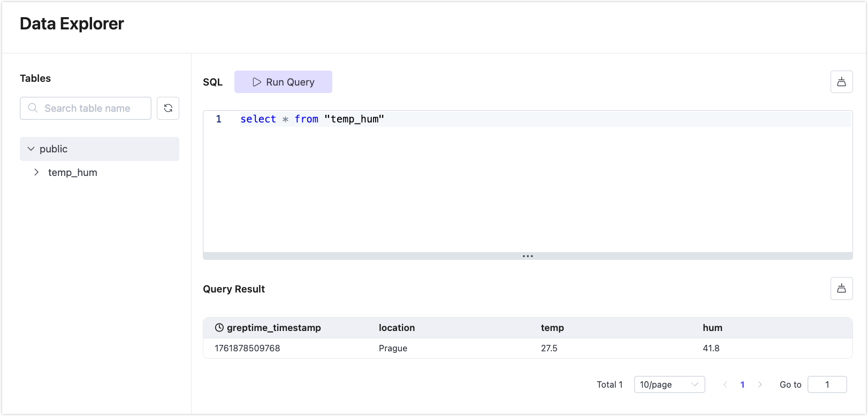Select the temp_hum table name
Screen dimensions: 868x416
tap(73, 173)
